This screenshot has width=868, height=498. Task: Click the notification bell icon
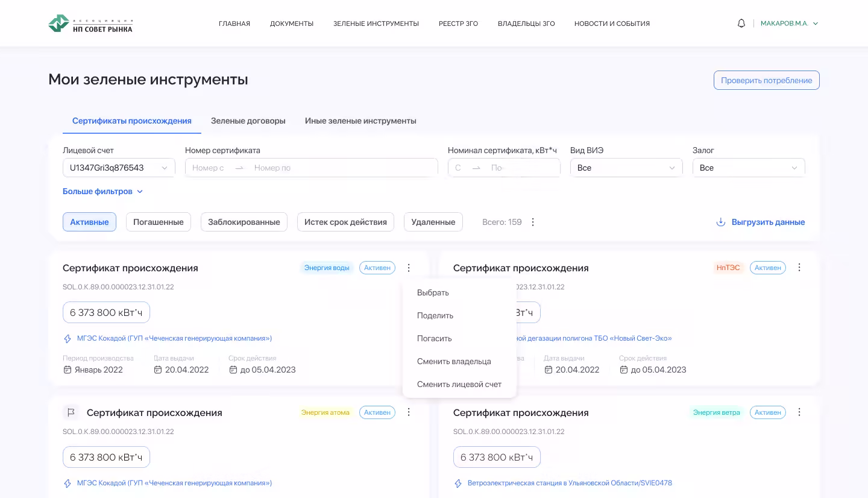[x=741, y=24]
